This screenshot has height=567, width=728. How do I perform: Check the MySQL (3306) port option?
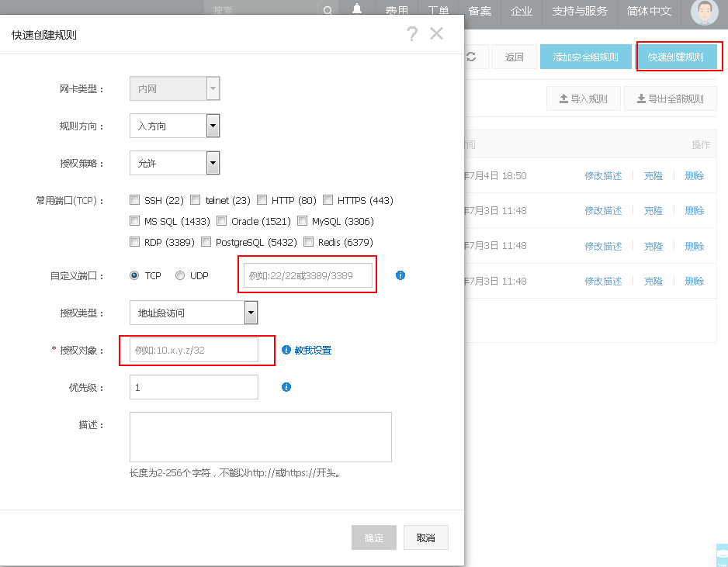[x=303, y=221]
